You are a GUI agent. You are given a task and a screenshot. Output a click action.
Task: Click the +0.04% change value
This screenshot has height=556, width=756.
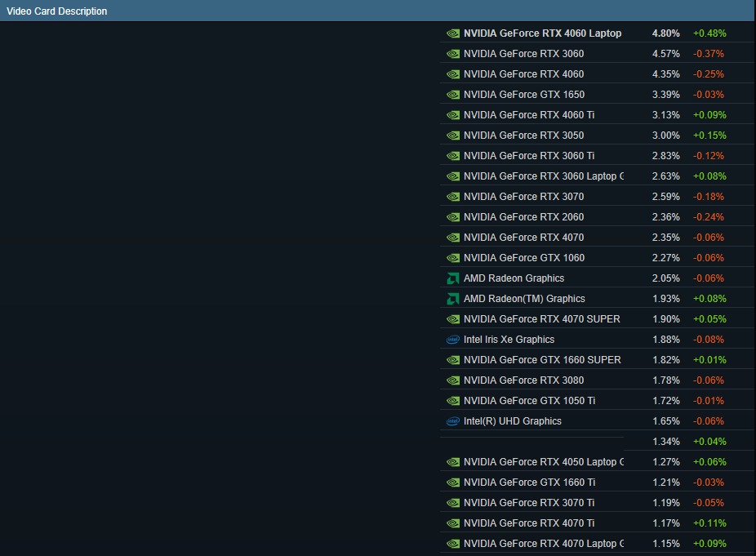[709, 442]
